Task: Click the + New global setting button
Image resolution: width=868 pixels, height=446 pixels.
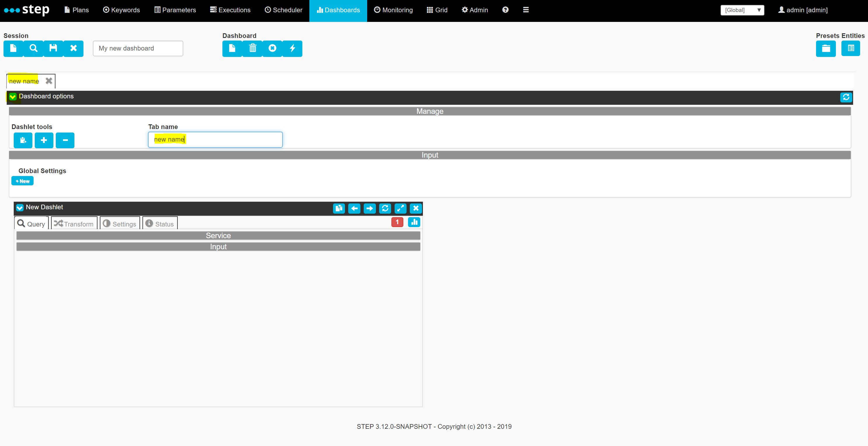Action: click(22, 181)
